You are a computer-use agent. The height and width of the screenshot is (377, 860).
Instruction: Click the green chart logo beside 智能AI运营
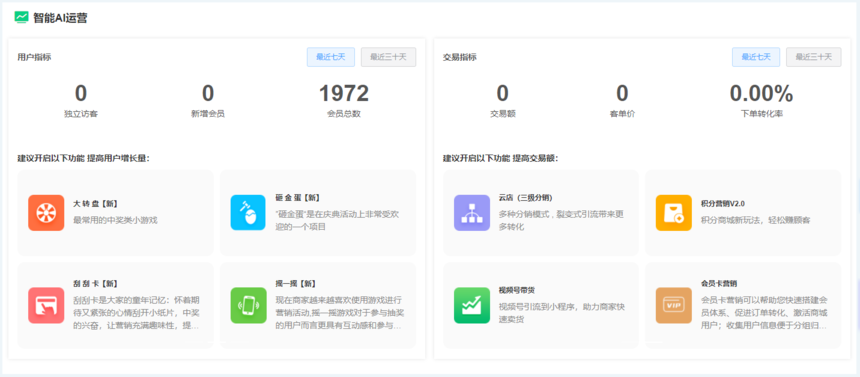(21, 17)
